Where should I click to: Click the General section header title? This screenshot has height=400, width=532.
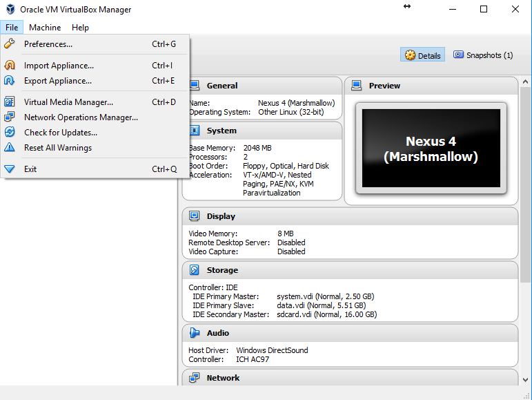(222, 86)
